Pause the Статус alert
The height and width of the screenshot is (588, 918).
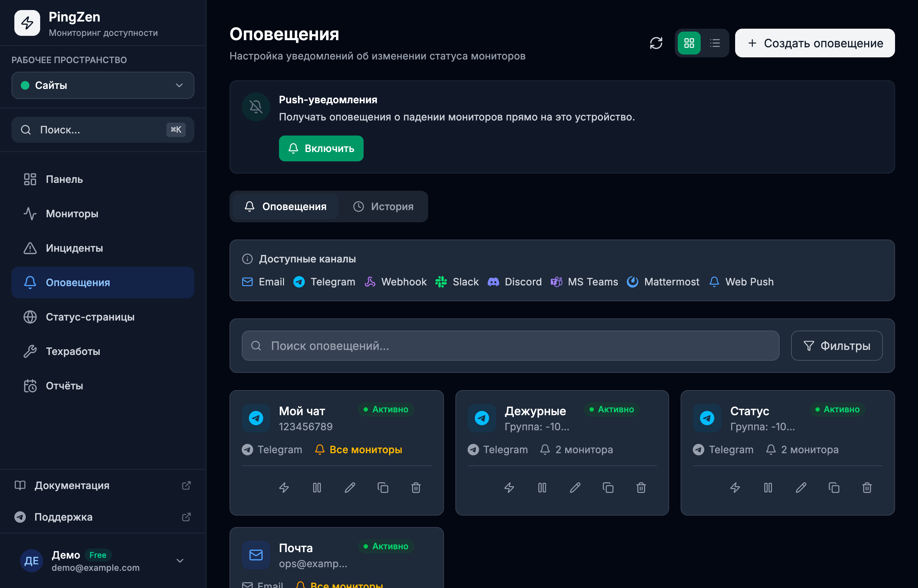tap(768, 488)
